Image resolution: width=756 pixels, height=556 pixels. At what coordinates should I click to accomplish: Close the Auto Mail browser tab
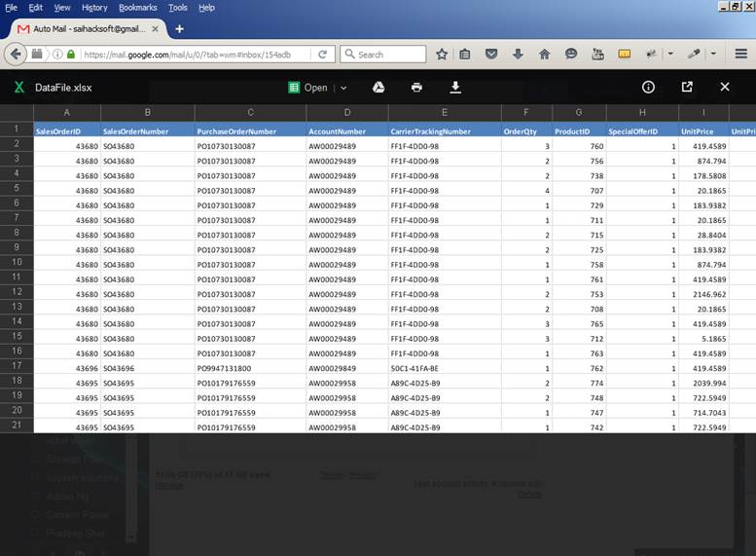click(155, 29)
